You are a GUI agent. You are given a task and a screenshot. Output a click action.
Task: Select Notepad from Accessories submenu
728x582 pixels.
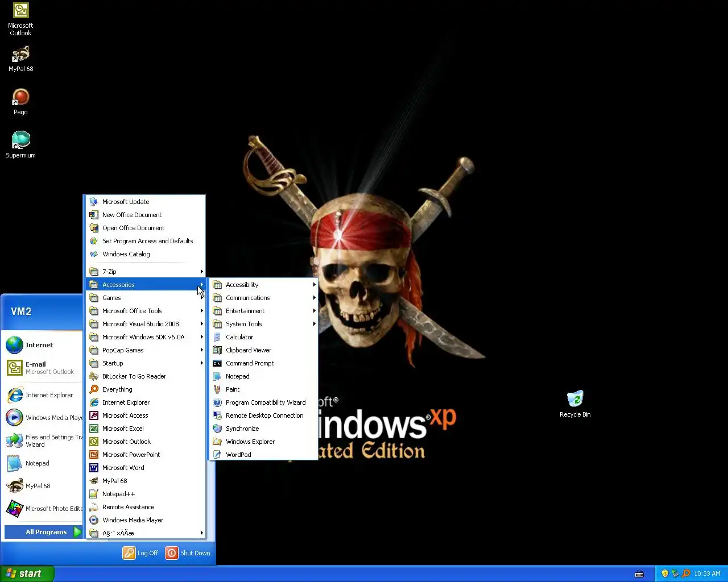click(263, 376)
